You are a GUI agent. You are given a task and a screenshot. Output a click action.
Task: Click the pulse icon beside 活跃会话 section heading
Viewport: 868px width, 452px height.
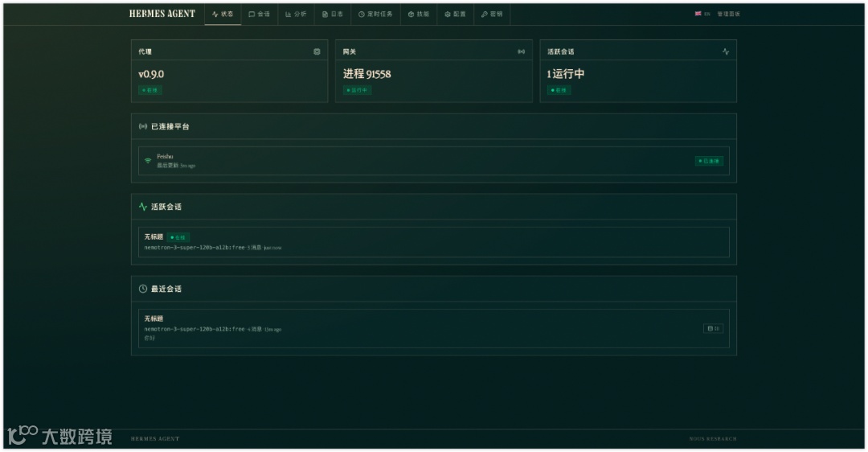pyautogui.click(x=143, y=207)
